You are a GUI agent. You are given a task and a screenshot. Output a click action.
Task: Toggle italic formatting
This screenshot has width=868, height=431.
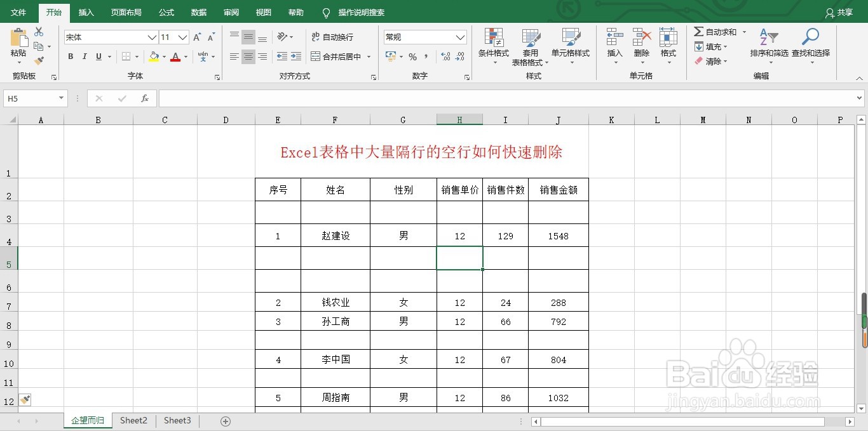[84, 56]
